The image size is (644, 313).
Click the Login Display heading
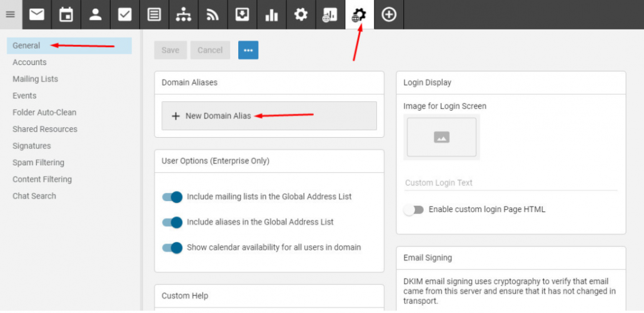pos(427,83)
